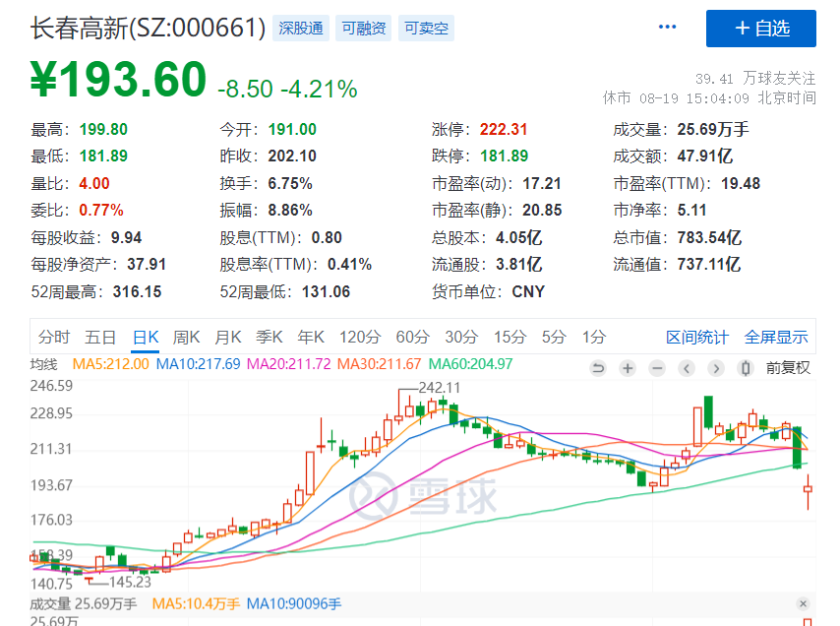Switch to the 120分 interval tab
This screenshot has width=840, height=626.
click(360, 338)
